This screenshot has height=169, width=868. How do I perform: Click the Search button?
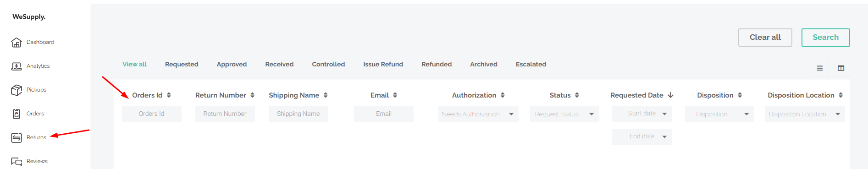[x=825, y=38]
